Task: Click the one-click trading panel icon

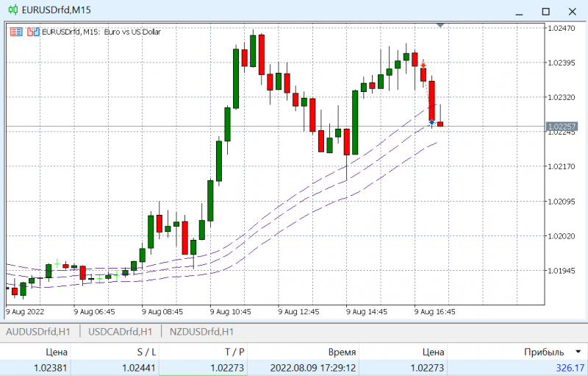Action: point(16,32)
